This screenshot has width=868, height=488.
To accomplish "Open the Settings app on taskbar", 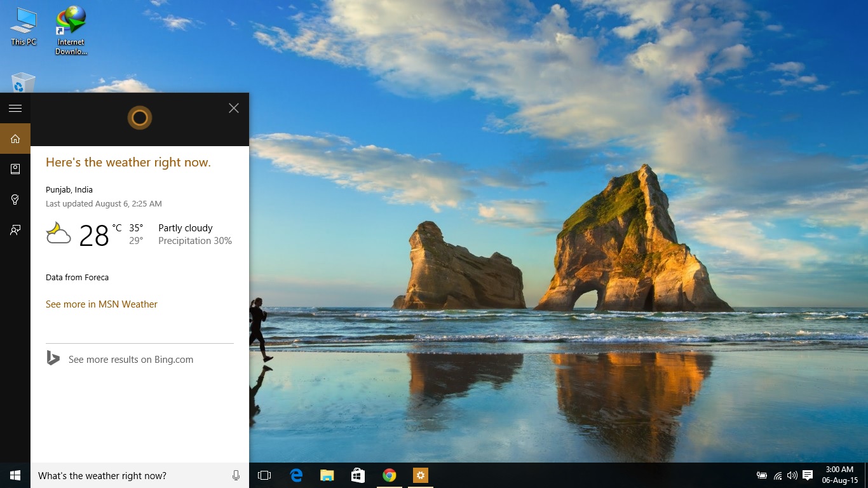I will click(421, 475).
